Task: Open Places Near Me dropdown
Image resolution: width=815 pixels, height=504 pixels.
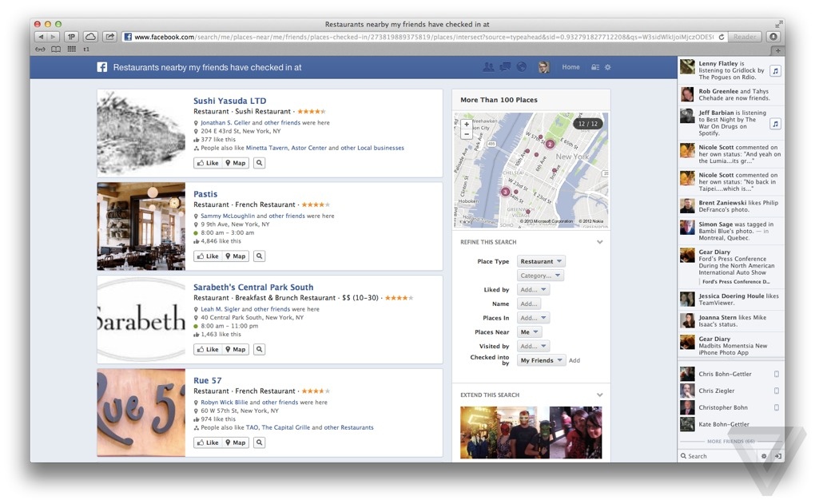Action: 529,332
